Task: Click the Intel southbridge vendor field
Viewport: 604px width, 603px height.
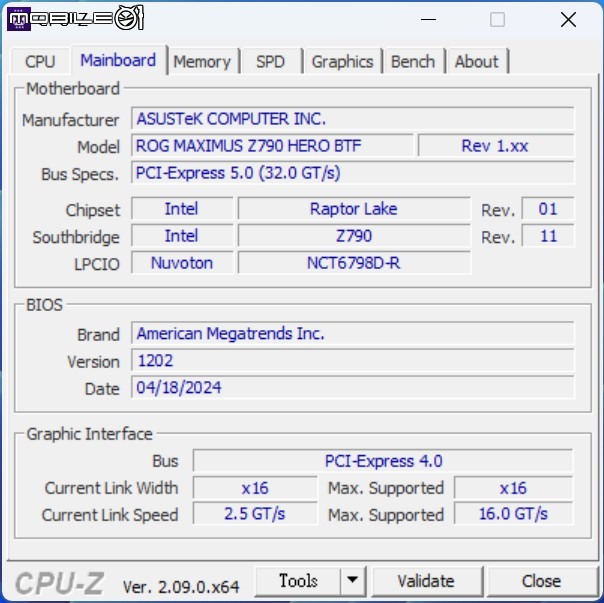Action: click(182, 236)
